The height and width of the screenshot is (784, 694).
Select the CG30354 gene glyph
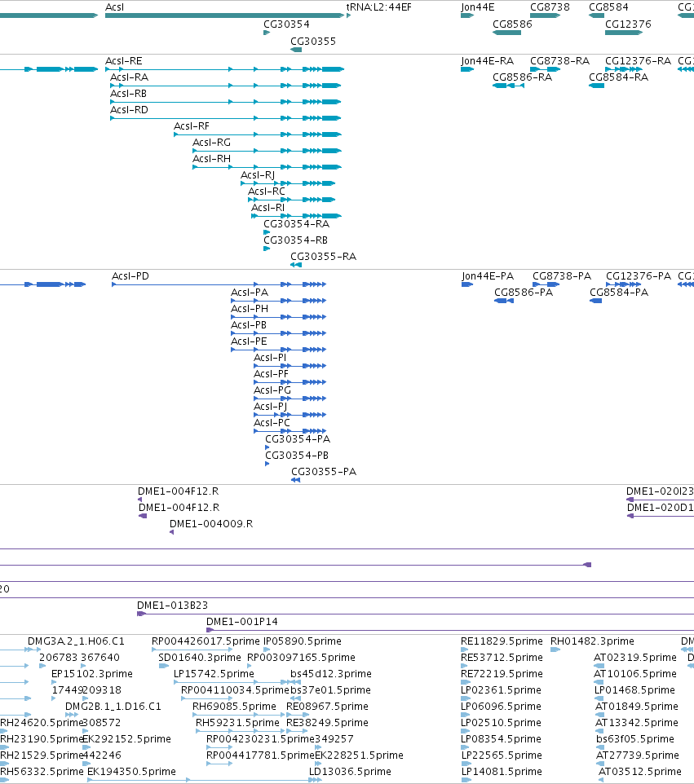267,33
